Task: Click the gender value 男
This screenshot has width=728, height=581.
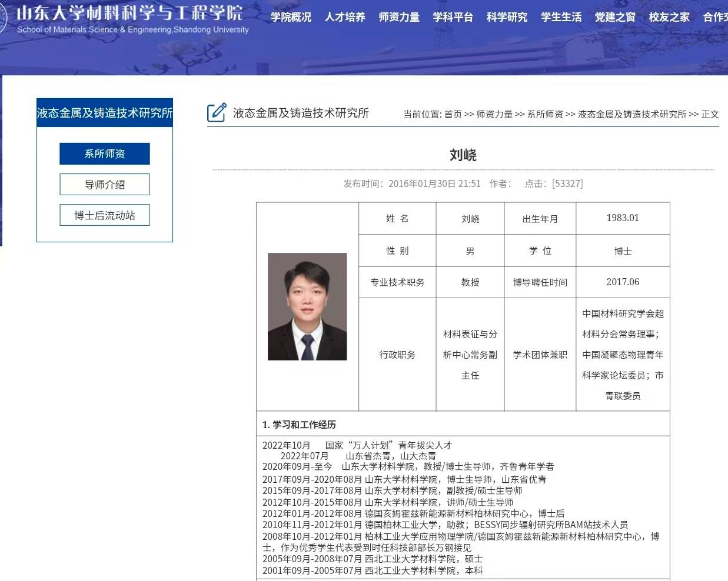Action: tap(470, 251)
